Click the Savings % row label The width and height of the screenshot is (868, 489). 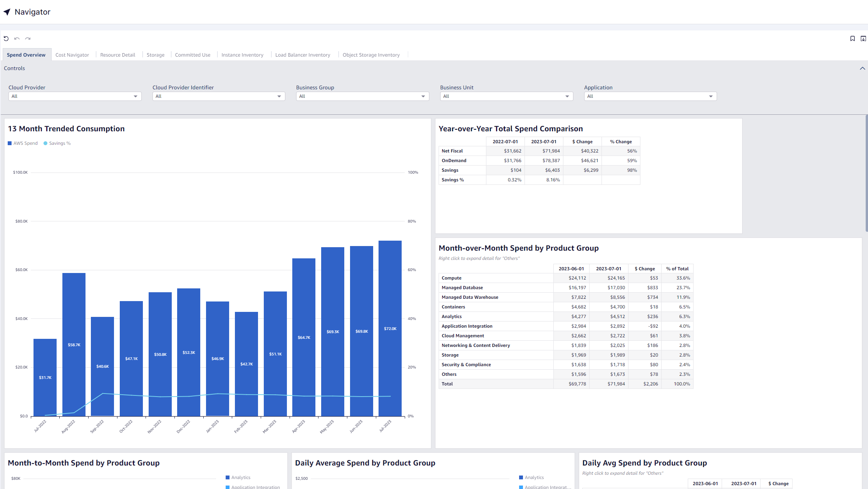[452, 180]
